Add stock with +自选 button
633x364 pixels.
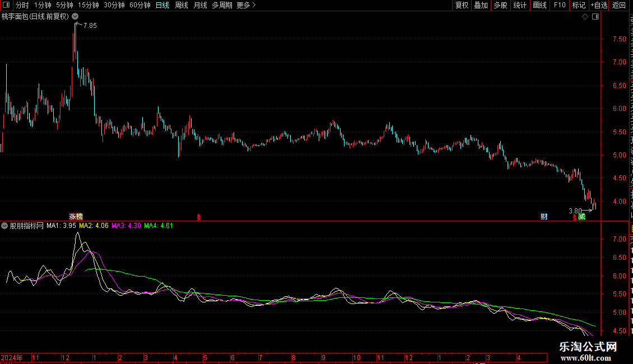pos(599,5)
